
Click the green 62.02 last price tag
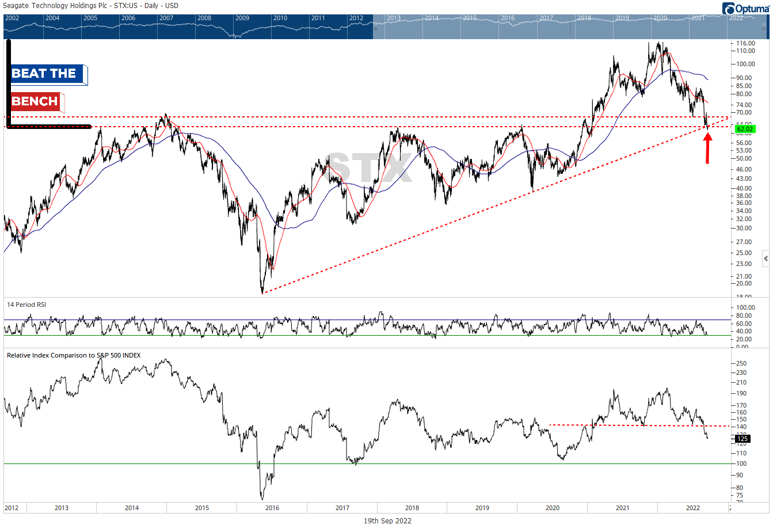(745, 130)
